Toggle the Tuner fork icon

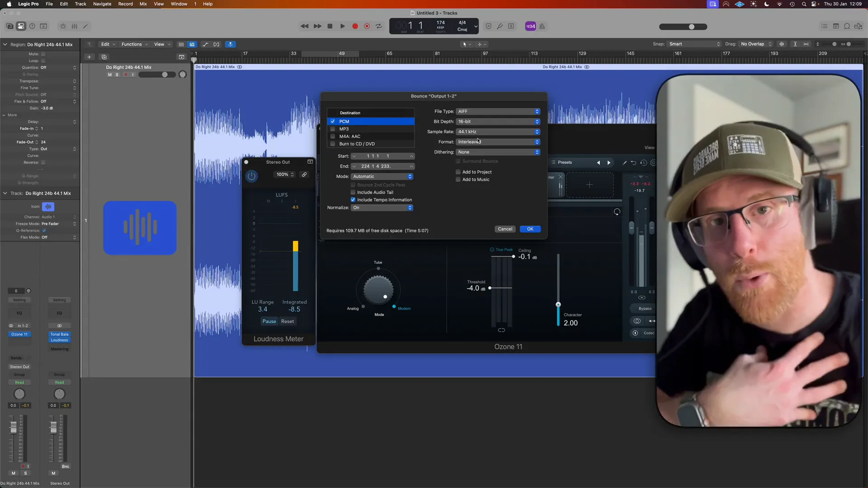point(500,26)
